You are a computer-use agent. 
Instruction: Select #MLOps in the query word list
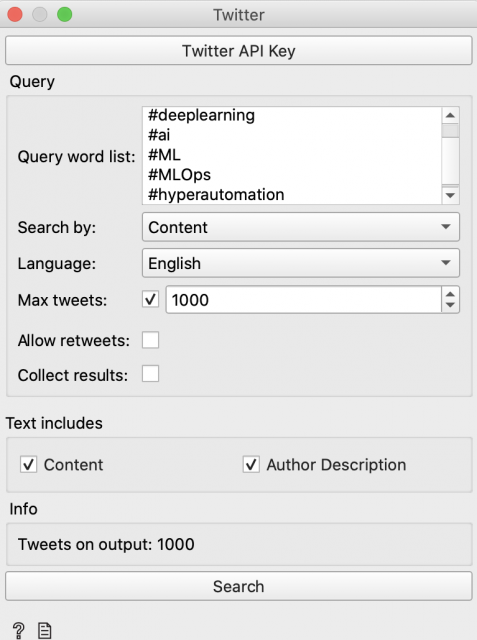[180, 175]
